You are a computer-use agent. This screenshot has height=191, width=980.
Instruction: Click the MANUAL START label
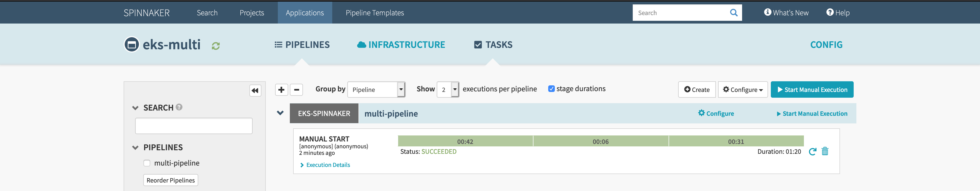324,139
